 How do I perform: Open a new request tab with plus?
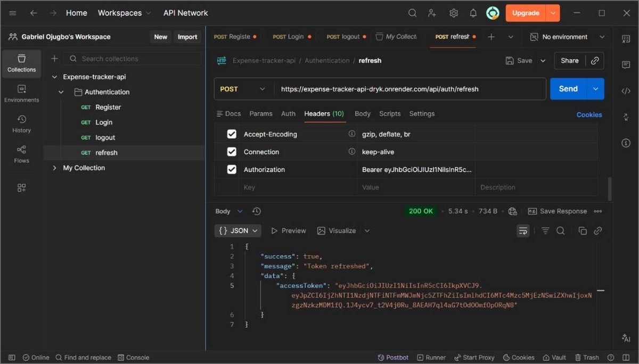[x=491, y=37]
